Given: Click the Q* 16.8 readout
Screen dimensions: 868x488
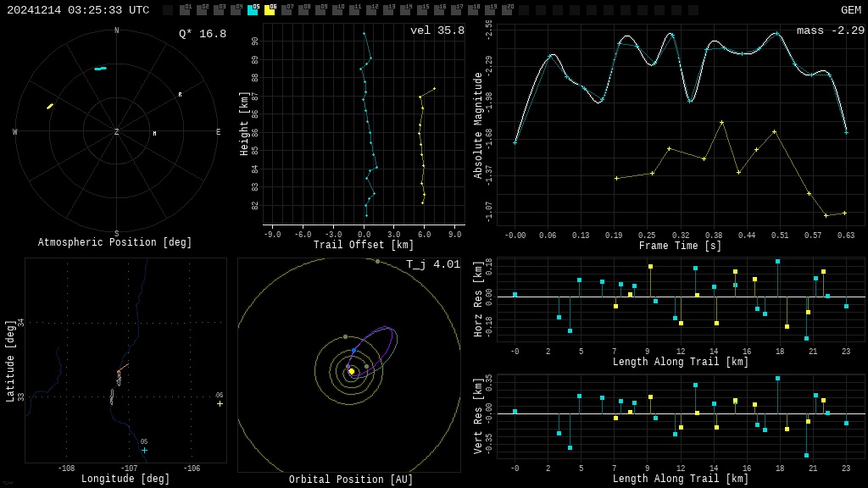Looking at the screenshot, I should pos(202,34).
